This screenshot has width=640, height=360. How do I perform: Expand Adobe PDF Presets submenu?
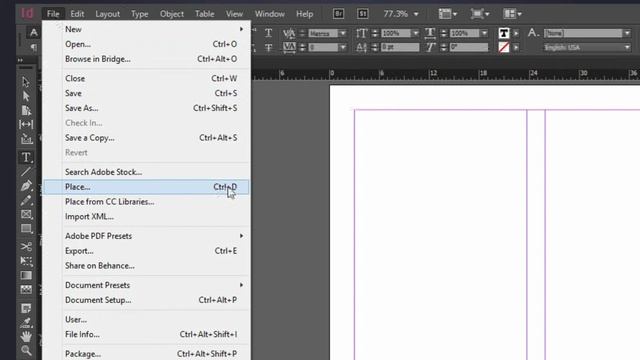point(146,236)
